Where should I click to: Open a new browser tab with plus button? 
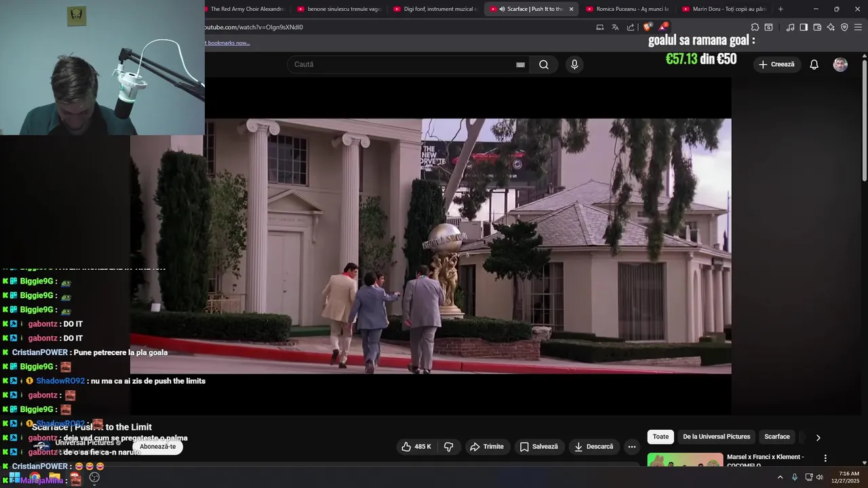781,9
